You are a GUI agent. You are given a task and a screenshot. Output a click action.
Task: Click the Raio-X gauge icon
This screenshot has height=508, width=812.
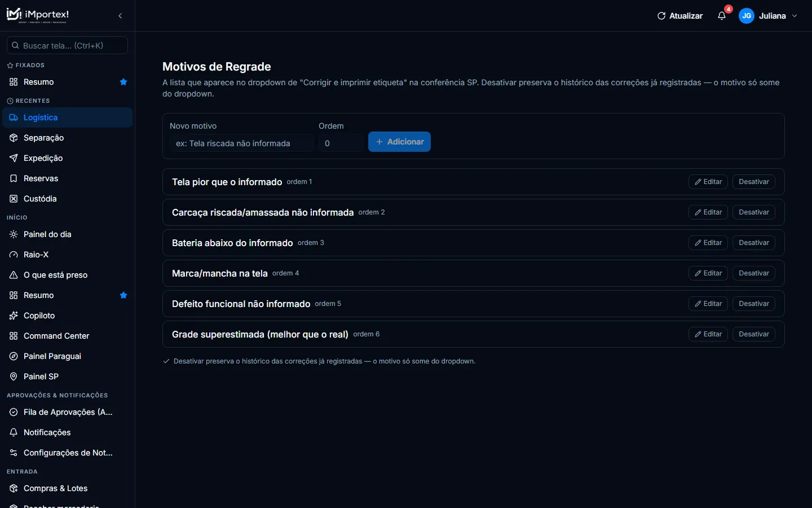click(14, 255)
